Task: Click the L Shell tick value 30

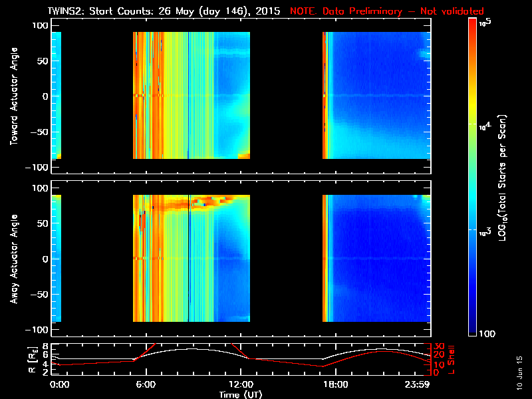Action: coord(438,346)
